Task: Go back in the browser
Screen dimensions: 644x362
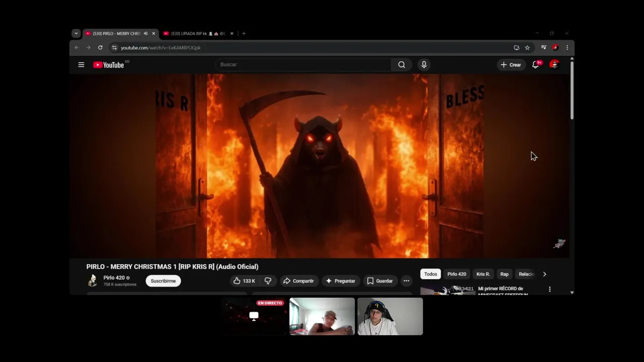Action: pyautogui.click(x=76, y=48)
